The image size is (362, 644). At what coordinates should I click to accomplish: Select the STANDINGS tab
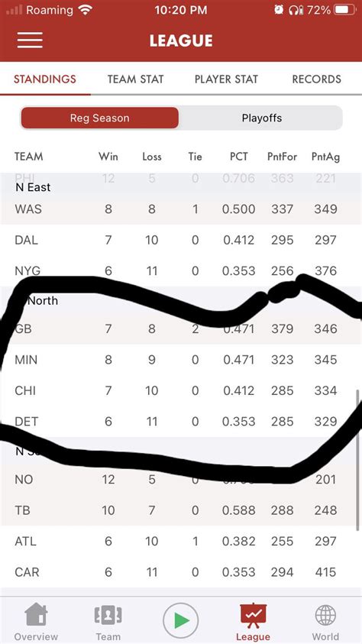pyautogui.click(x=45, y=79)
